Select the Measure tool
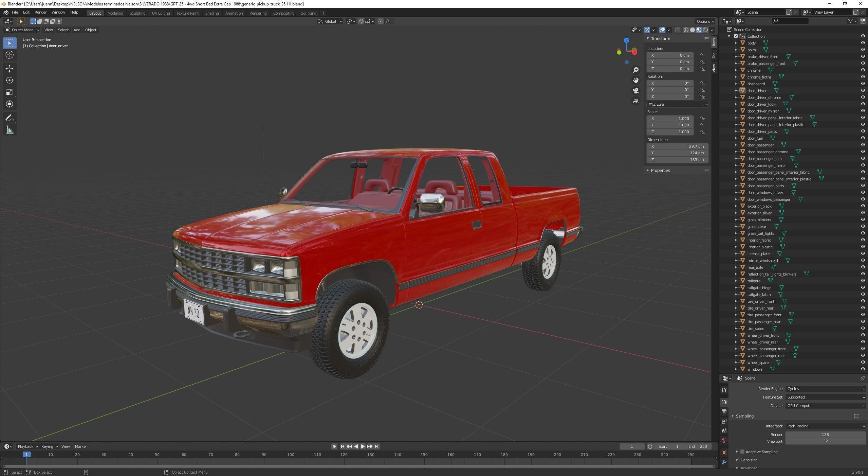Screen dimensions: 868x476 click(x=10, y=130)
